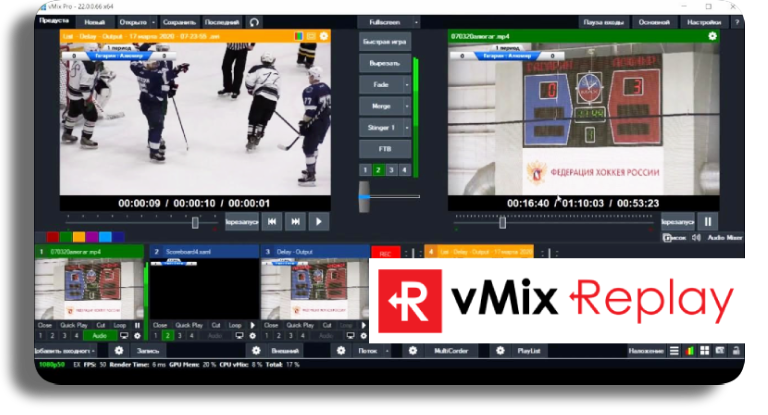Click monitor icon on input 2
This screenshot has height=415, width=768.
[x=239, y=336]
